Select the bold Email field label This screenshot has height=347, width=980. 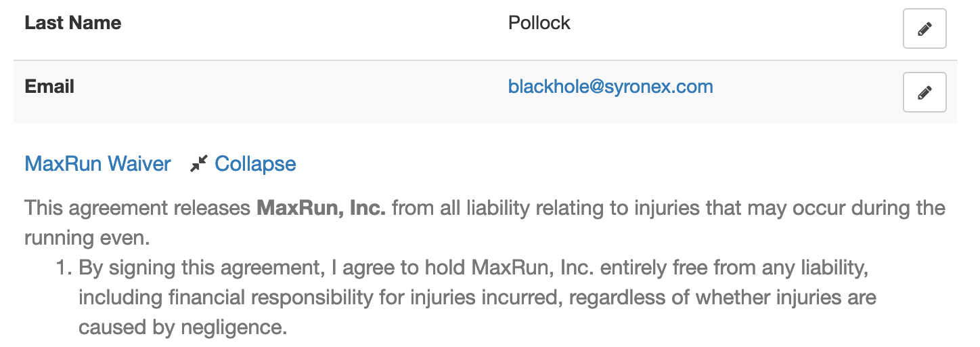point(49,87)
